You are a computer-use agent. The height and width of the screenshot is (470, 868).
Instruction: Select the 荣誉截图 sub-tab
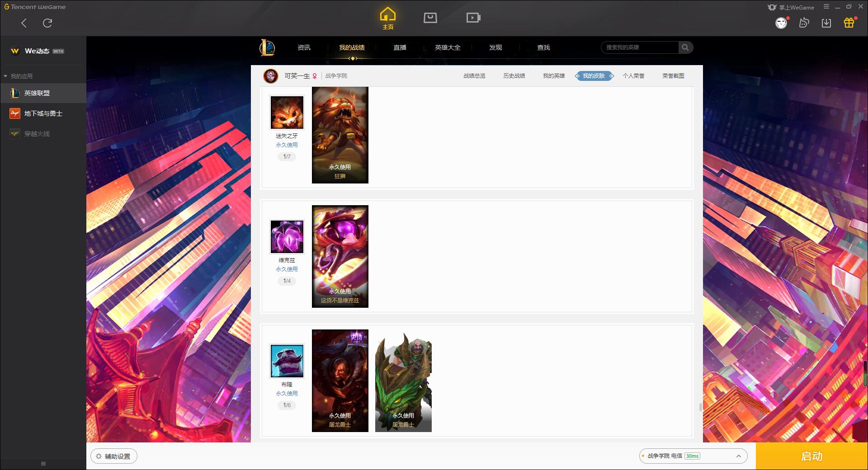tap(673, 76)
